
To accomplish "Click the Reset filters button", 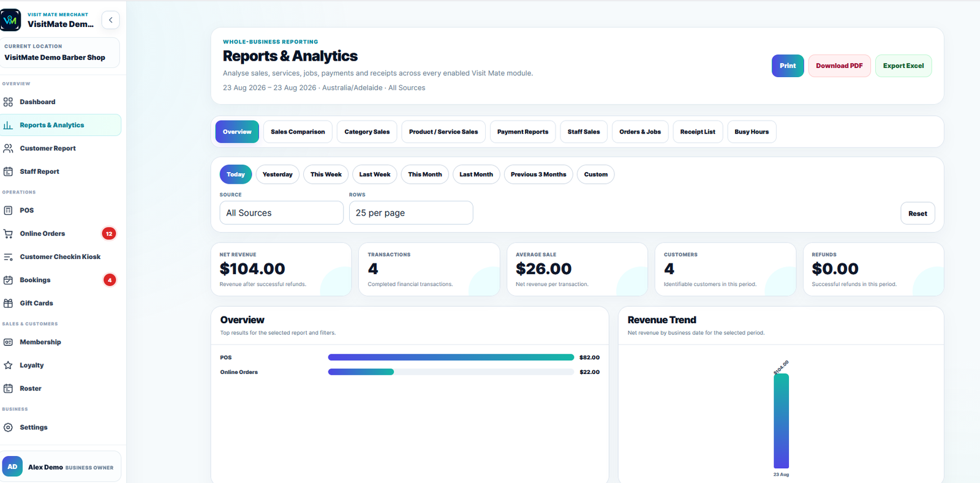I will (x=918, y=214).
